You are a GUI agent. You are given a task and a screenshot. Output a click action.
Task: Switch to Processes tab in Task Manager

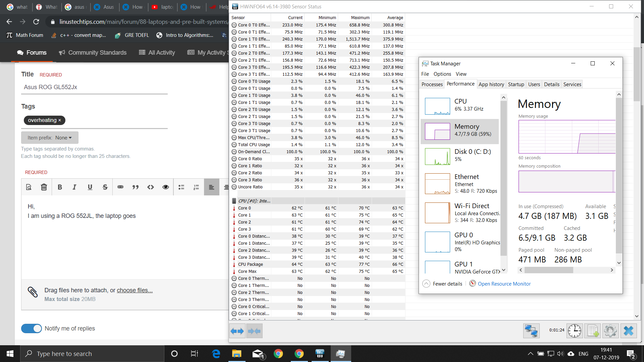pyautogui.click(x=432, y=84)
